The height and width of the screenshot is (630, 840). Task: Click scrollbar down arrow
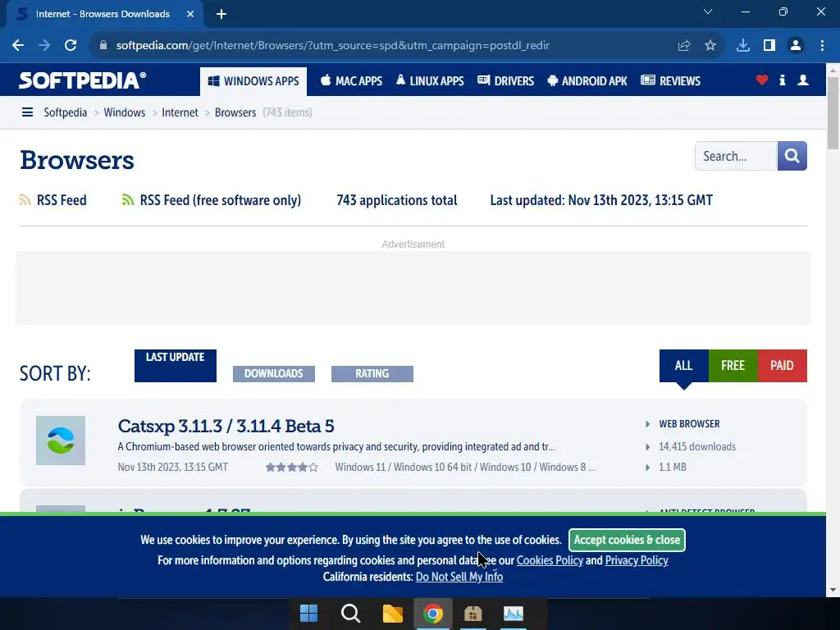pos(833,590)
